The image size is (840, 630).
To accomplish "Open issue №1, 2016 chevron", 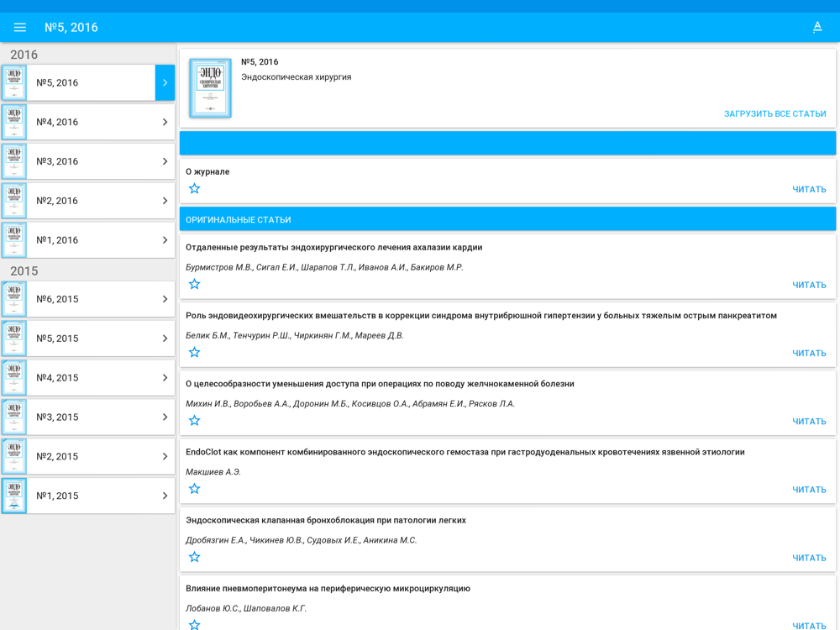I will point(165,240).
